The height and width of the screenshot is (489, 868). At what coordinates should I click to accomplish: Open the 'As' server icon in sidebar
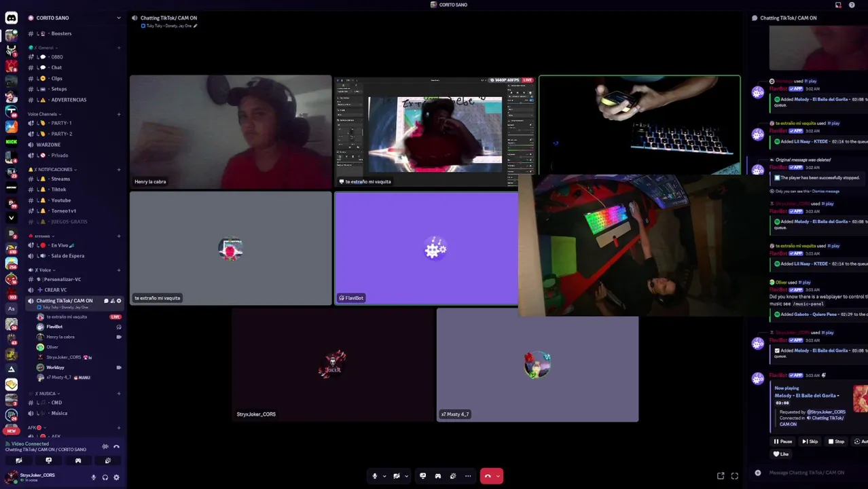[11, 308]
